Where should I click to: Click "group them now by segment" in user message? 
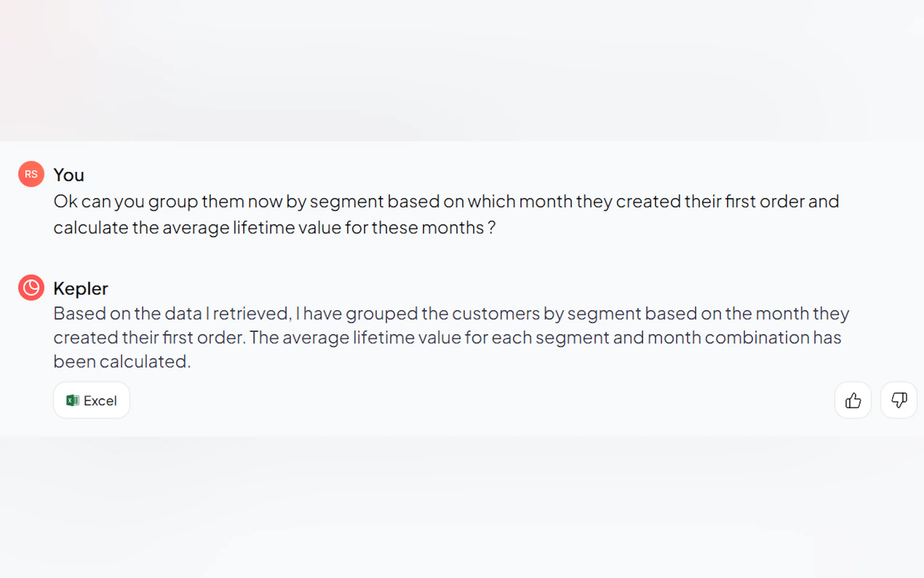click(x=266, y=201)
